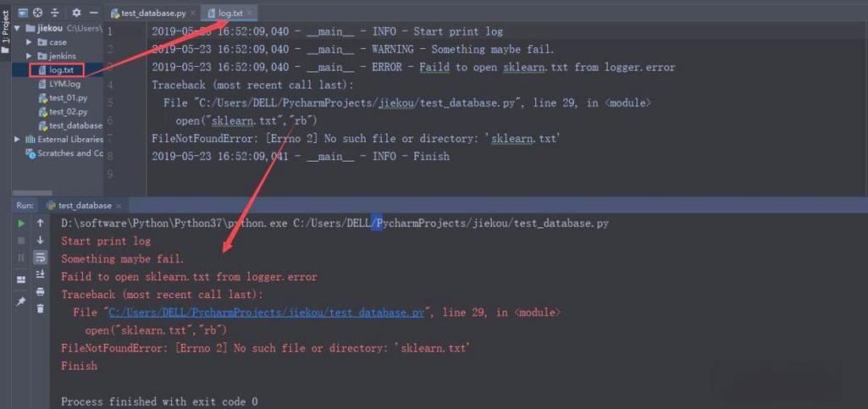Image resolution: width=868 pixels, height=409 pixels.
Task: Click editor line open("sklearn.txt","rb")
Action: click(246, 120)
